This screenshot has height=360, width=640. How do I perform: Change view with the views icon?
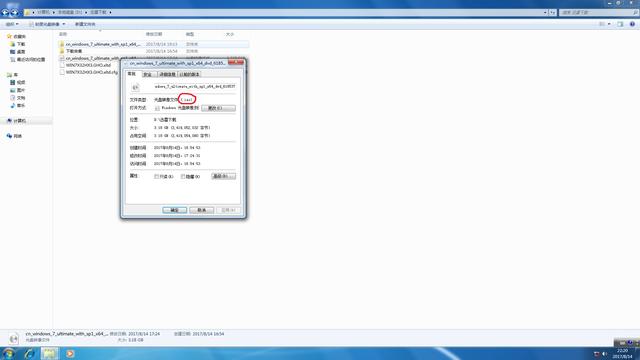[602, 24]
